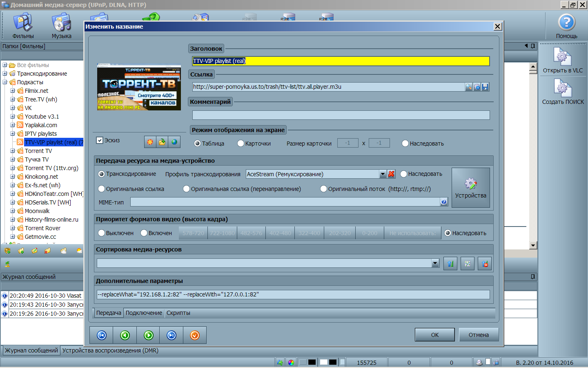Click the globe icon next to Эскиз

click(x=174, y=142)
